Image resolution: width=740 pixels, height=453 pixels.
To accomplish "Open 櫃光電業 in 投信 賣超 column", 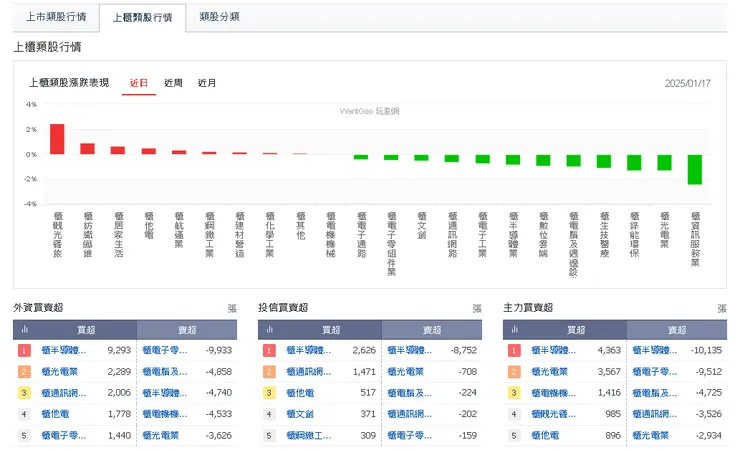I will pos(405,371).
